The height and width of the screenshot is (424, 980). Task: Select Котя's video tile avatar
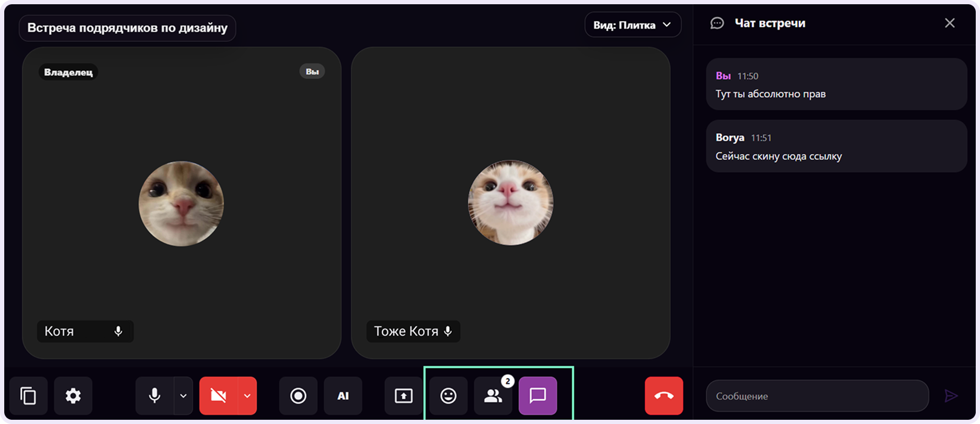[x=181, y=204]
